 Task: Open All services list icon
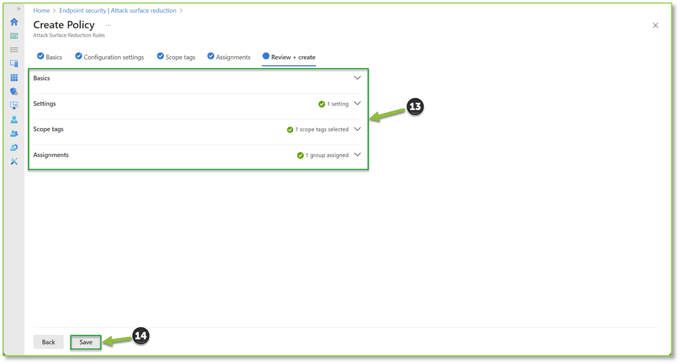pos(14,50)
